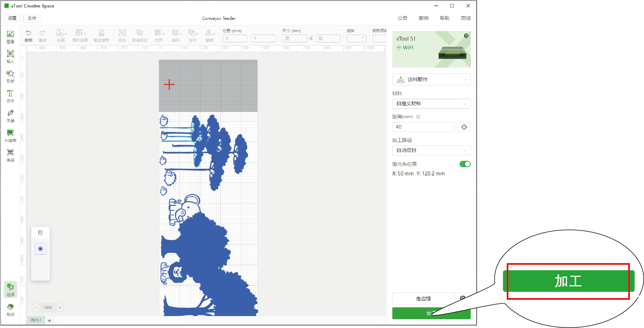Screen dimensions: 644x328
Task: Add a new canvas tab
Action: [49, 321]
